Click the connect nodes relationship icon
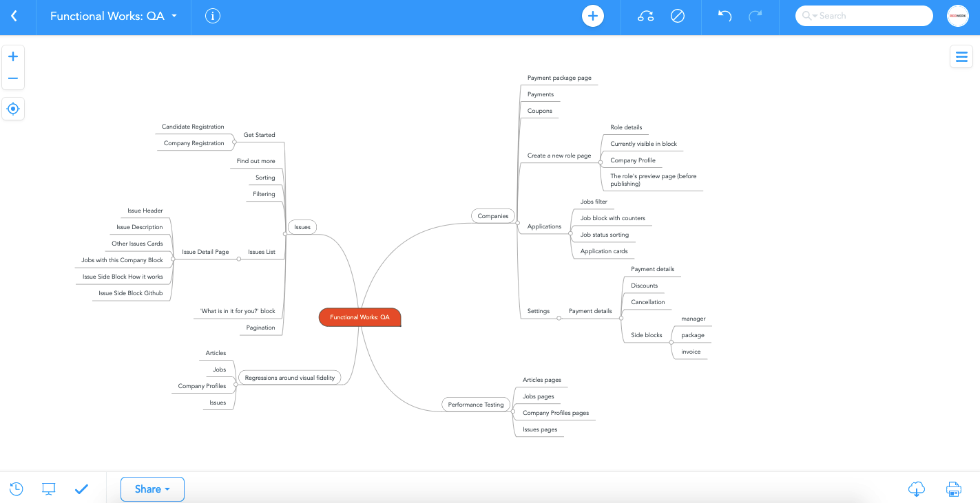This screenshot has width=980, height=503. click(645, 16)
